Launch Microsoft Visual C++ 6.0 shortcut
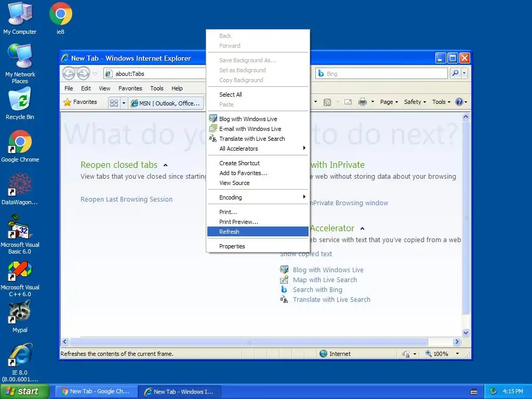The height and width of the screenshot is (399, 532). pyautogui.click(x=20, y=279)
